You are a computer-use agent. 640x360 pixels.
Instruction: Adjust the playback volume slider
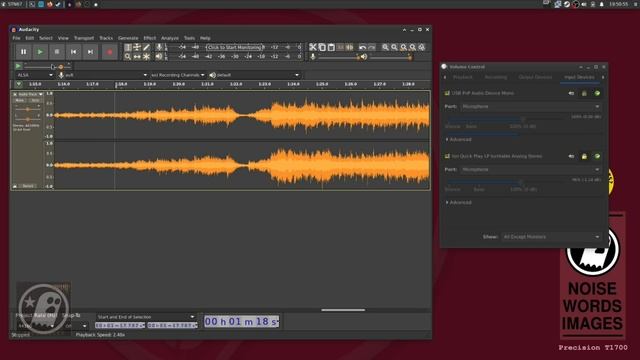[390, 57]
